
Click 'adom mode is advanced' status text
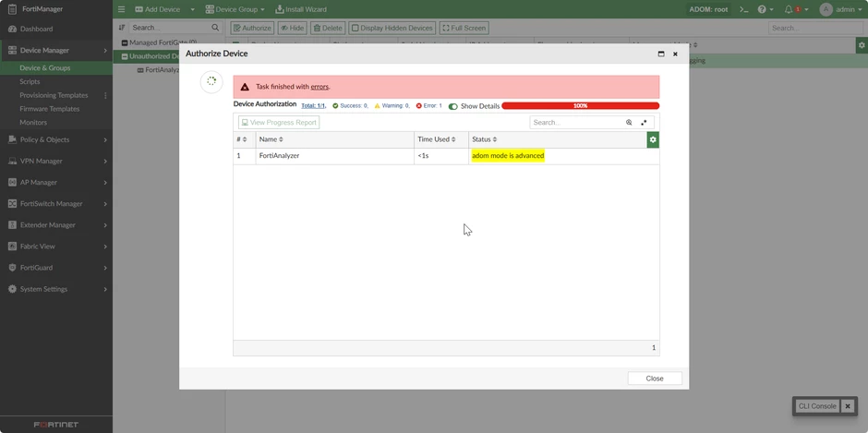click(x=508, y=156)
